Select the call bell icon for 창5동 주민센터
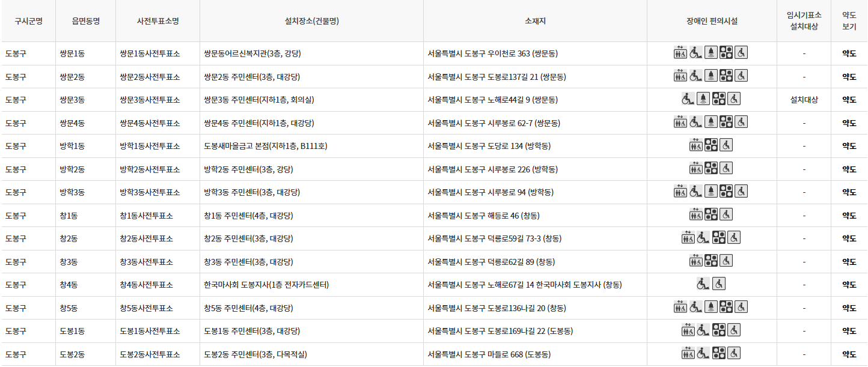 (x=711, y=307)
